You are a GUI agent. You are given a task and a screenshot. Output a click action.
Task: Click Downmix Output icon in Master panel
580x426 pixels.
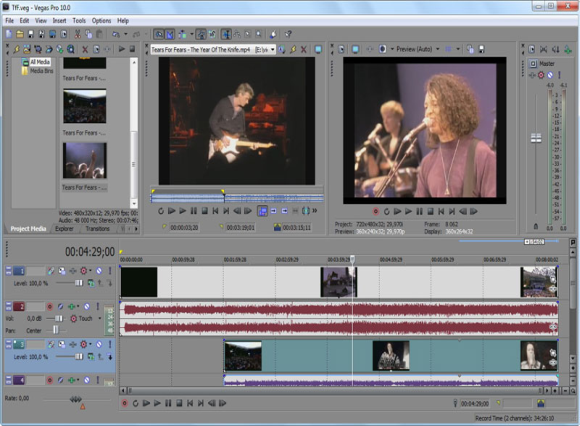[543, 49]
